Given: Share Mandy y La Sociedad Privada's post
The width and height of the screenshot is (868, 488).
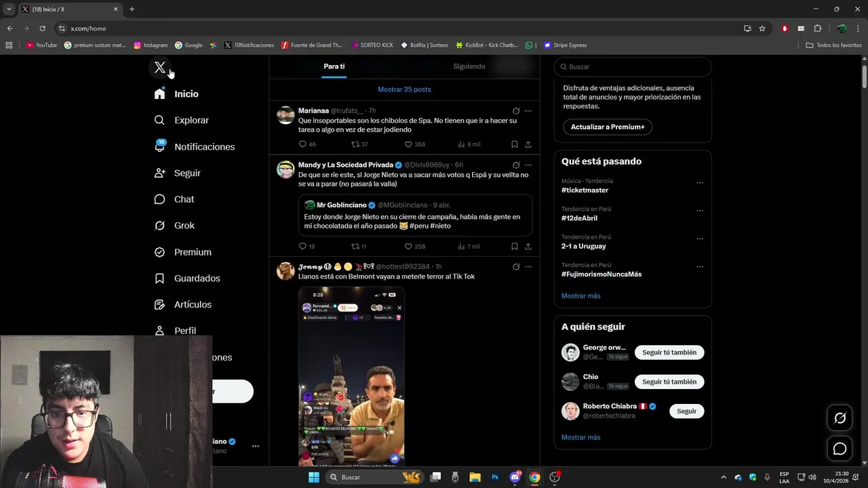Looking at the screenshot, I should [x=528, y=247].
